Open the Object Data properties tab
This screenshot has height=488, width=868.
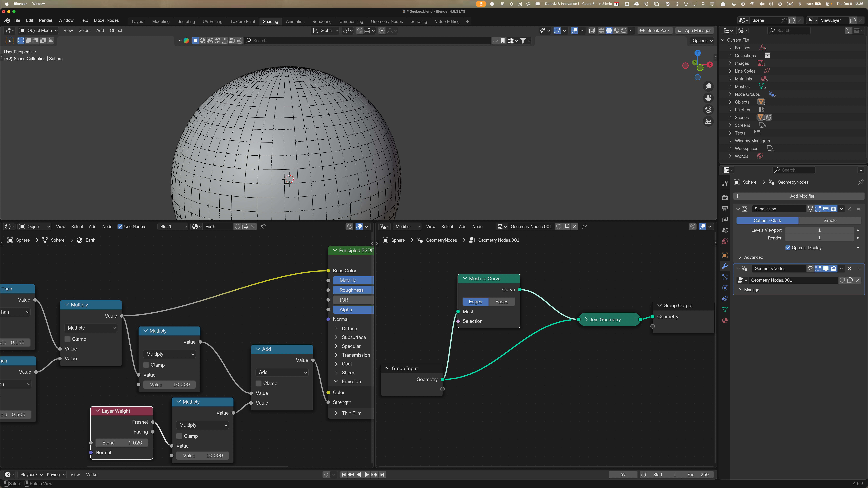tap(725, 309)
